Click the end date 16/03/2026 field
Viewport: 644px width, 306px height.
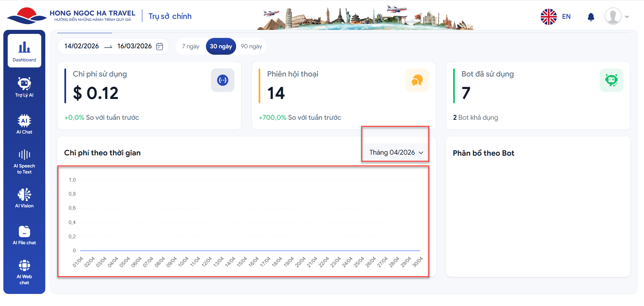point(134,46)
